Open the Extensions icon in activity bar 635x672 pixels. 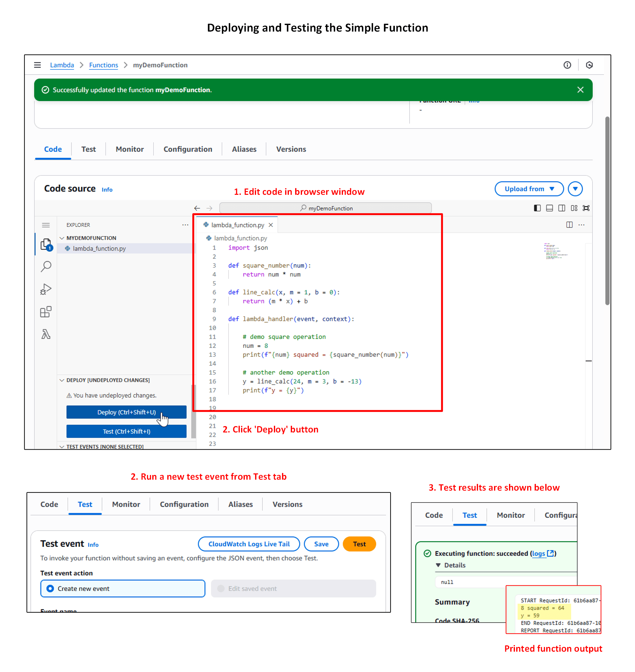tap(46, 312)
